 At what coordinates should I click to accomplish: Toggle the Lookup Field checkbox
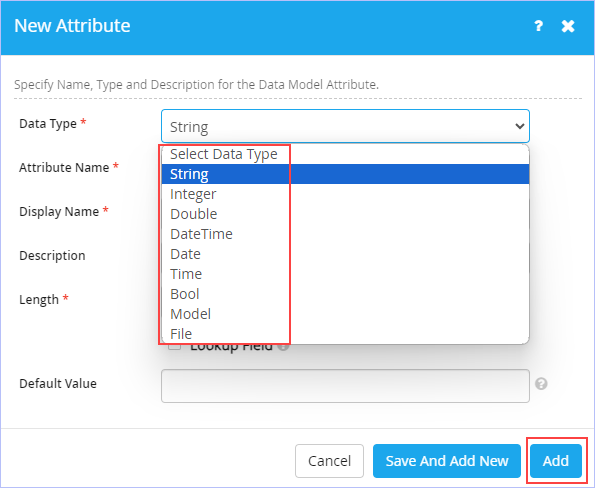[175, 346]
